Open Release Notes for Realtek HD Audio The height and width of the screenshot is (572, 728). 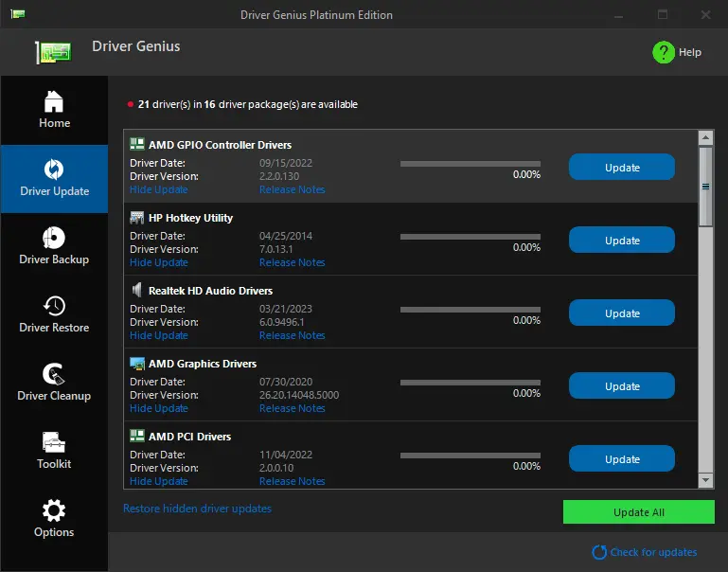[x=292, y=335]
